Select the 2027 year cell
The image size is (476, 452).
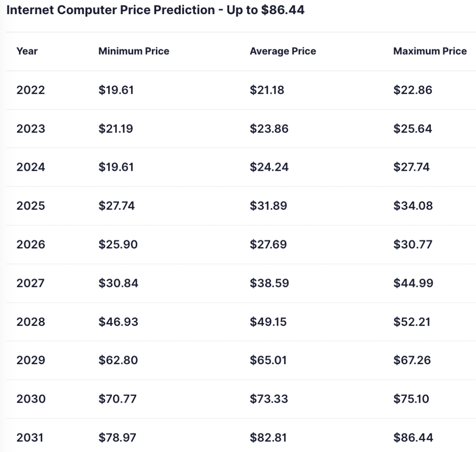pos(31,283)
